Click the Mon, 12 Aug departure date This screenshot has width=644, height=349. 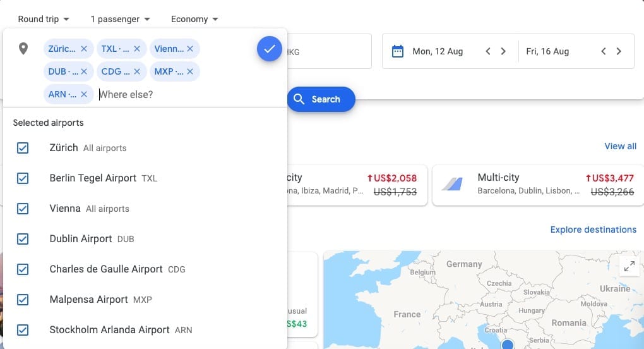coord(438,51)
